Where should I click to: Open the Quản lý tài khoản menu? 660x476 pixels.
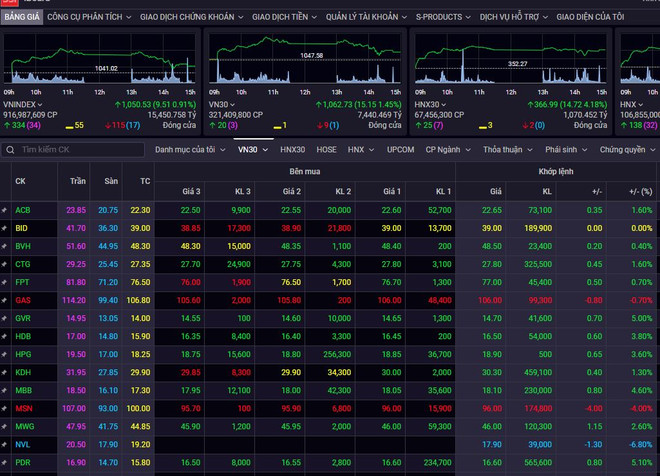[365, 17]
